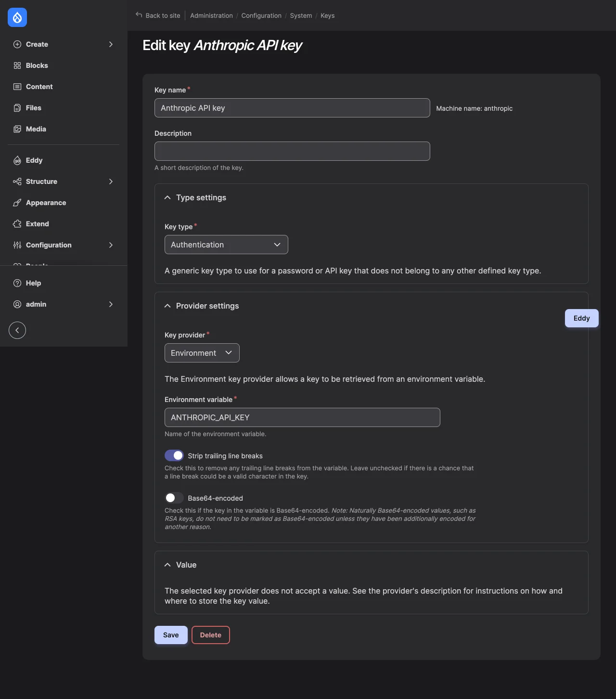616x699 pixels.
Task: Click the Appearance paintbrush icon
Action: 17,203
